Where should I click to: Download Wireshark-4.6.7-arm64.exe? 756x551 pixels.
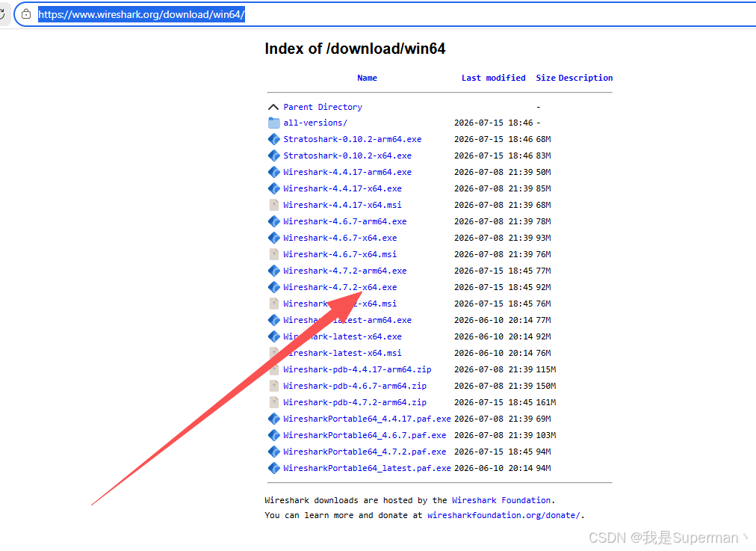click(344, 221)
